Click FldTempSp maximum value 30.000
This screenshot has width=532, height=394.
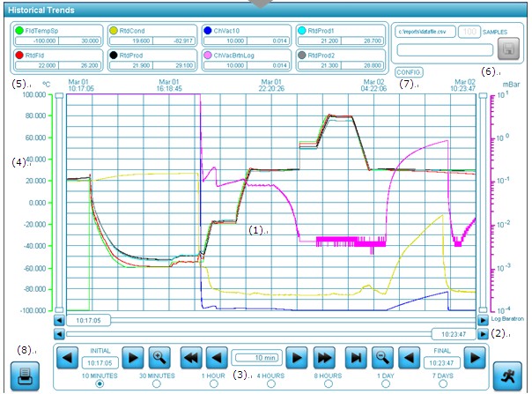point(80,41)
